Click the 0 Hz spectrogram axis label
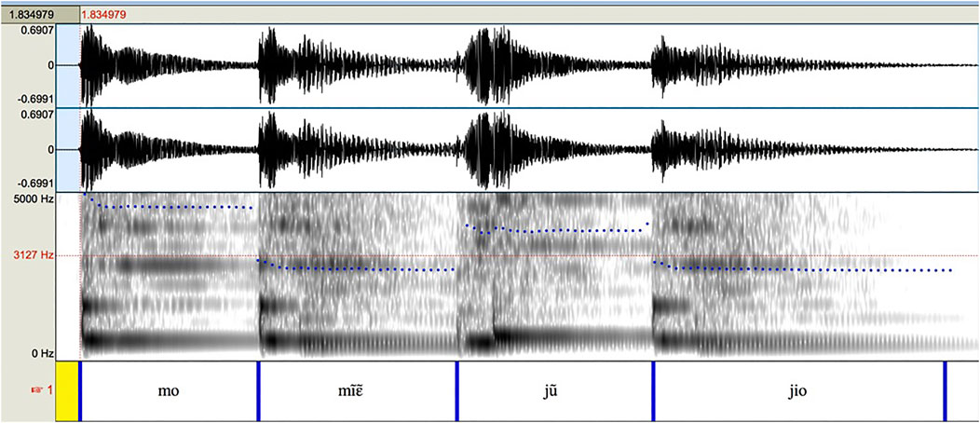Viewport: 980px width, 423px height. pos(44,354)
